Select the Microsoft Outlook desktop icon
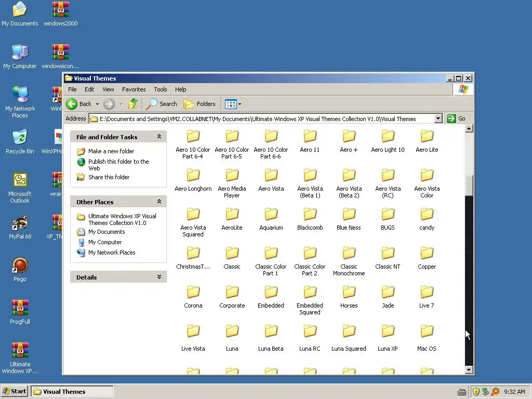 [20, 188]
